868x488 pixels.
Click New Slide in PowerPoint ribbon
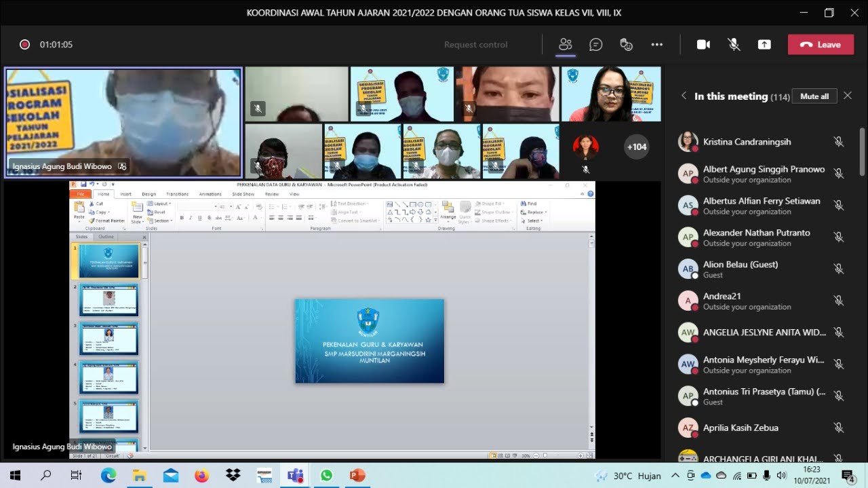(x=138, y=212)
